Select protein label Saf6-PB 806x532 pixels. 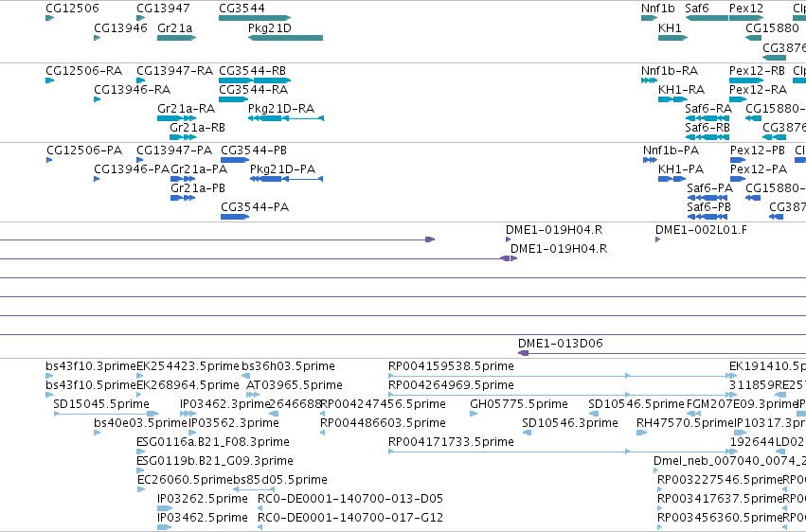tap(708, 207)
